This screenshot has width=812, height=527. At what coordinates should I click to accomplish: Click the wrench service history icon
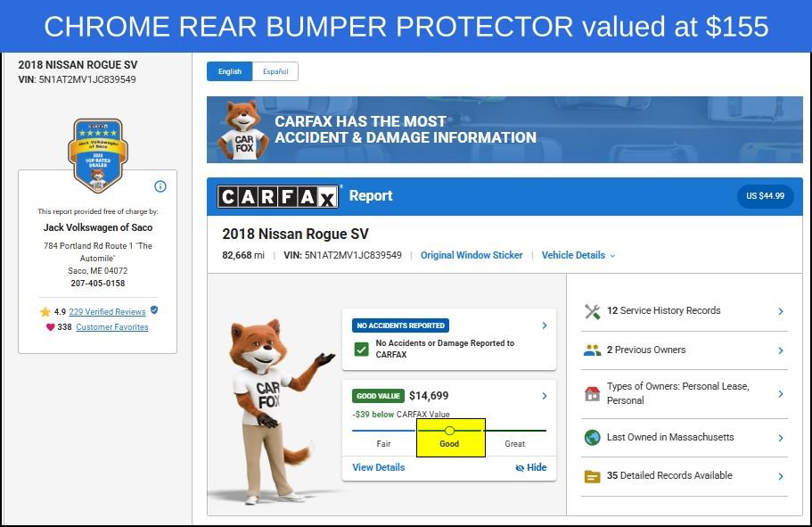pos(593,311)
